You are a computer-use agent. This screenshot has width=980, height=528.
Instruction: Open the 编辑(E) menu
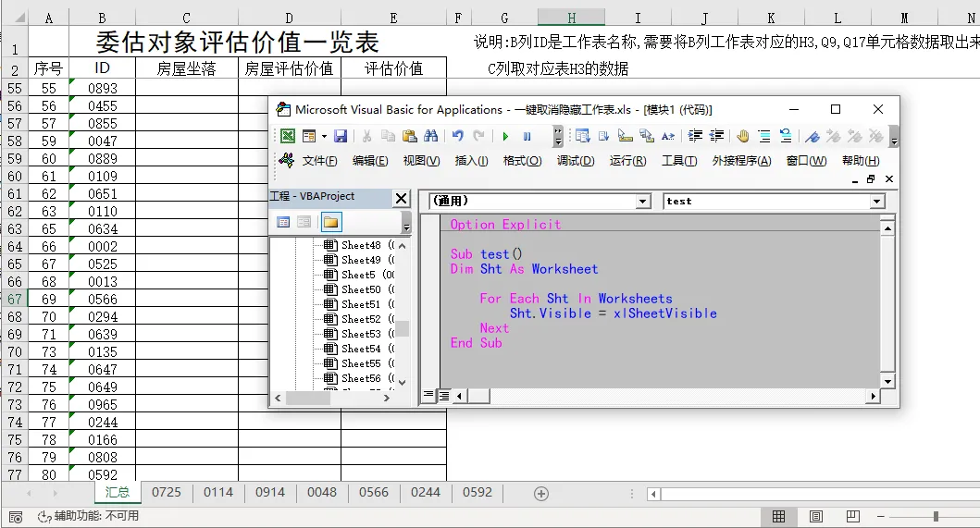click(370, 161)
